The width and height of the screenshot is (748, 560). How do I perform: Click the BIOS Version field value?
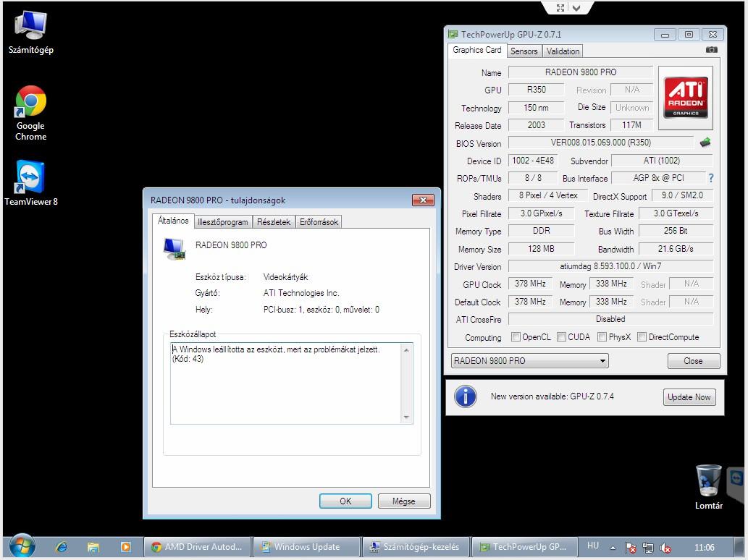tap(600, 142)
